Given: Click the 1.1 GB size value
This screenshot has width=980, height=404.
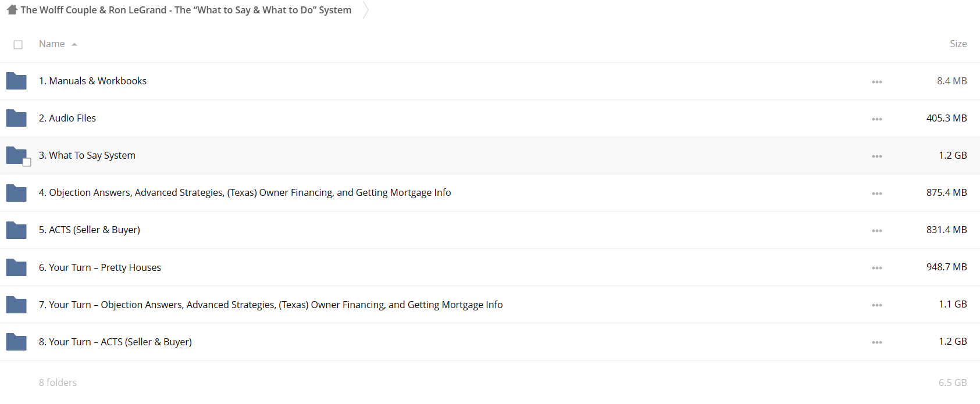Looking at the screenshot, I should (x=953, y=304).
